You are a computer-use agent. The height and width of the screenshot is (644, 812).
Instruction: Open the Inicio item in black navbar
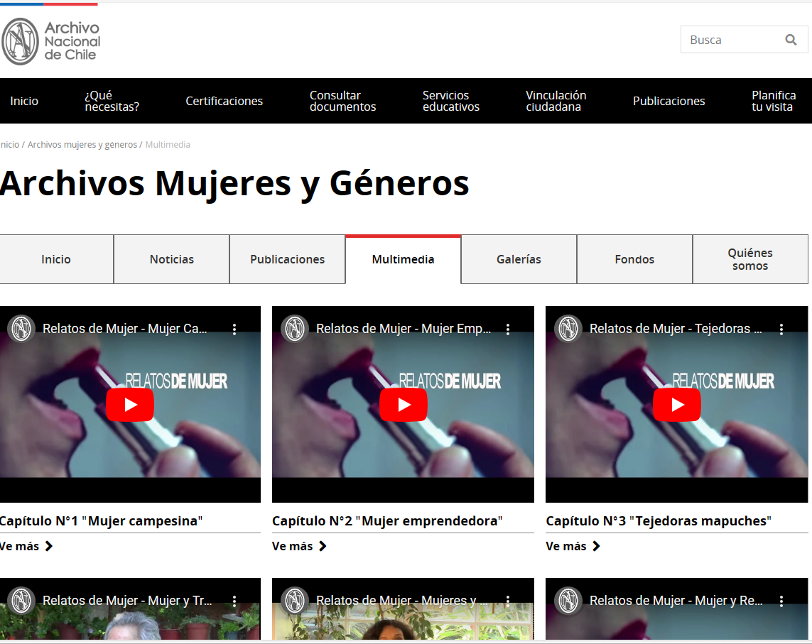click(24, 101)
